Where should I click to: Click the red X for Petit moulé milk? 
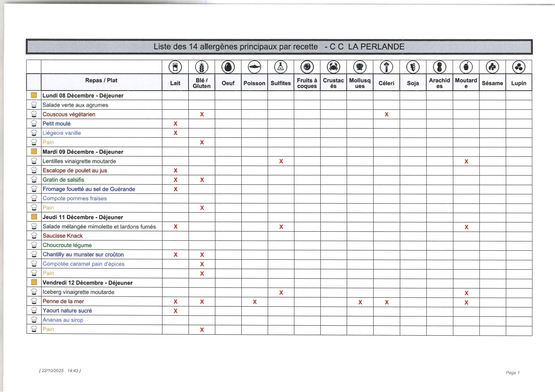click(175, 124)
